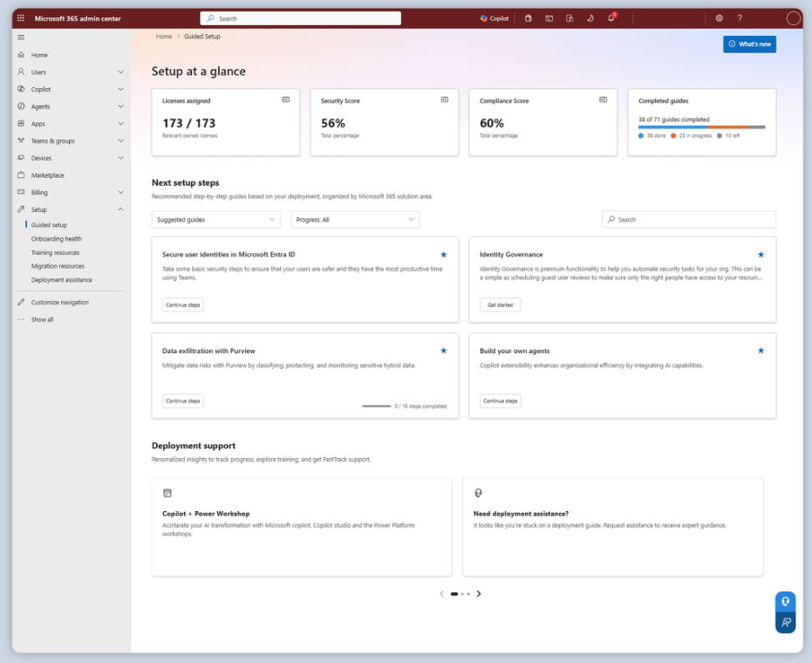Click the 0 / 16 steps progress bar

pos(377,407)
